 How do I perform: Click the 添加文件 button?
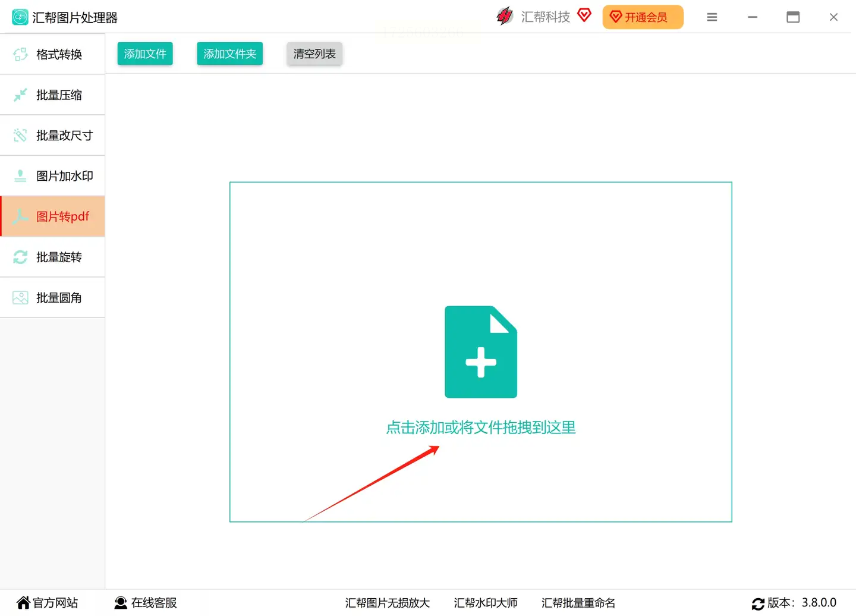point(145,54)
